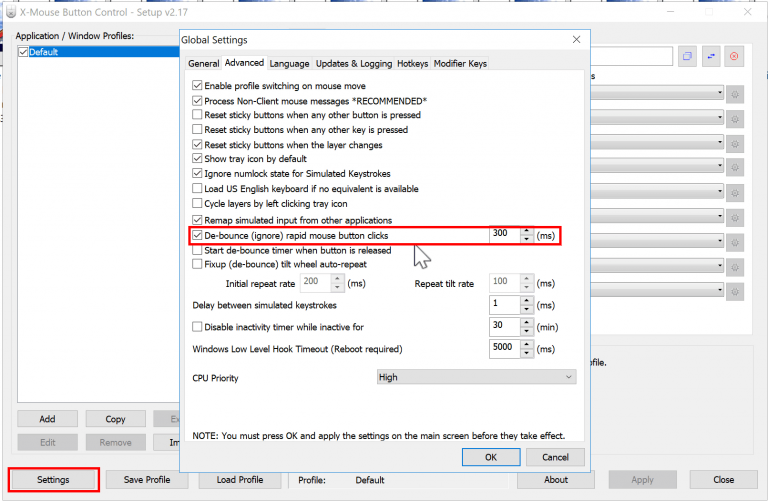Increase the inactivity timer minutes
The height and width of the screenshot is (501, 768).
(x=527, y=322)
